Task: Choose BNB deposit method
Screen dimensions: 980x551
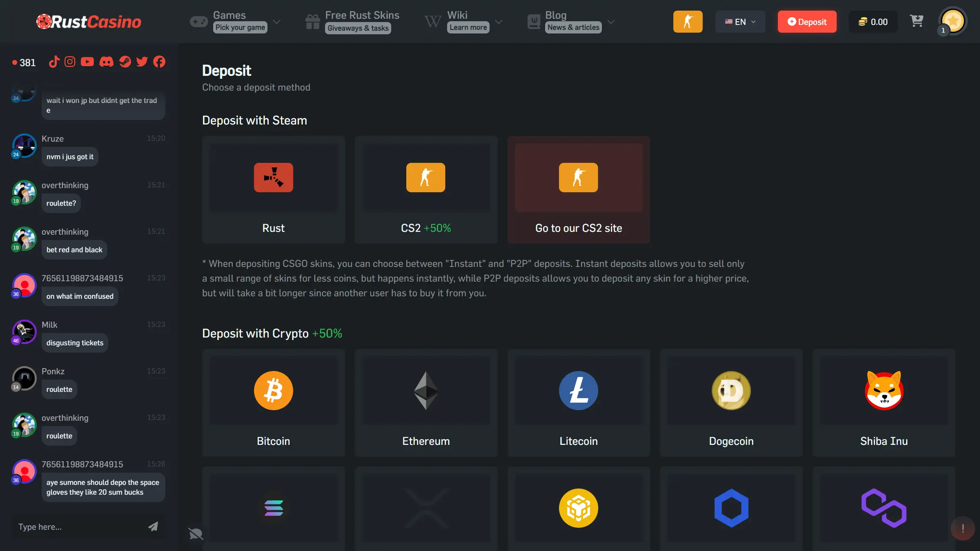Action: (x=579, y=509)
